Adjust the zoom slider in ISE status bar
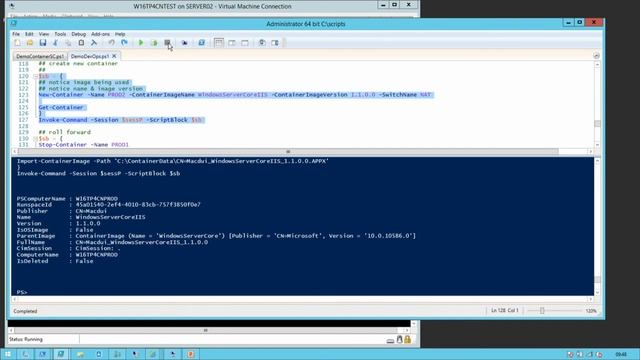640x360 pixels. click(x=542, y=311)
